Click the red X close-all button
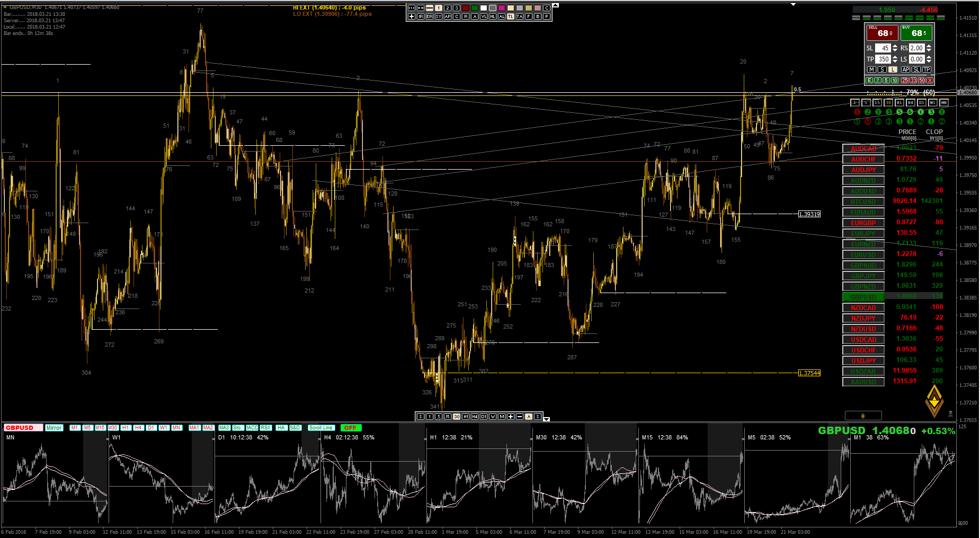The width and height of the screenshot is (980, 538). coord(930,81)
